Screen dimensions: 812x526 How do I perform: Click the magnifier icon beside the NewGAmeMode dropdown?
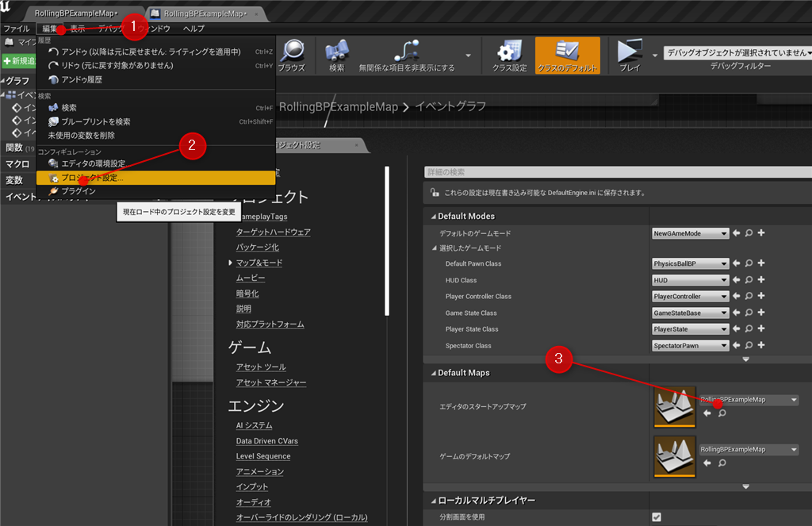(x=749, y=233)
